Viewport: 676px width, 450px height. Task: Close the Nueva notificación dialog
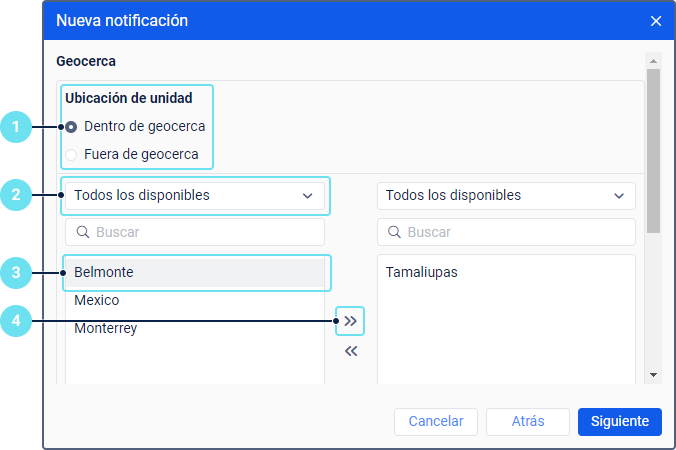pos(656,20)
